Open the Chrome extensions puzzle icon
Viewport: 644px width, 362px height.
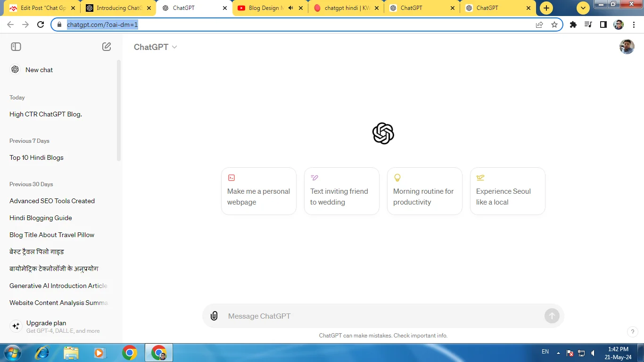(573, 25)
